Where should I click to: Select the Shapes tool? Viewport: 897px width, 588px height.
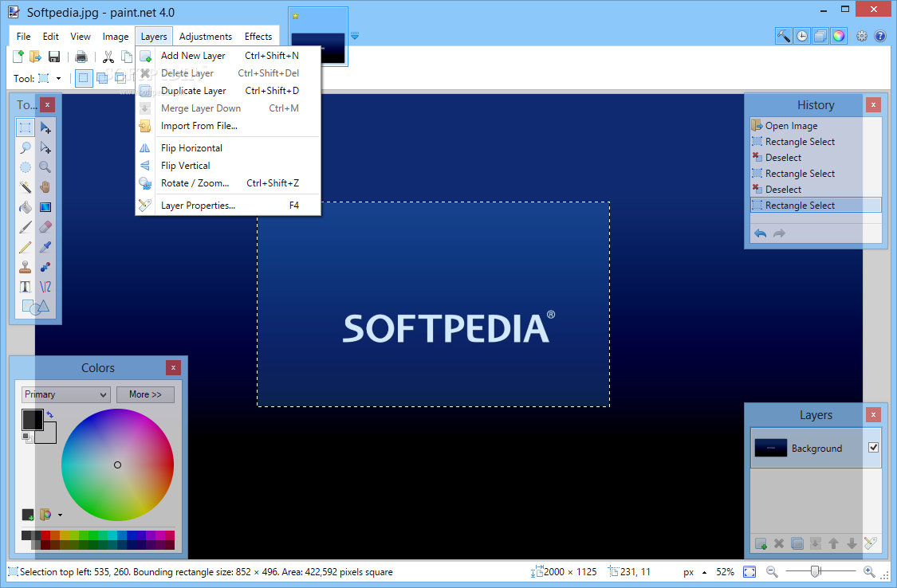pyautogui.click(x=35, y=307)
